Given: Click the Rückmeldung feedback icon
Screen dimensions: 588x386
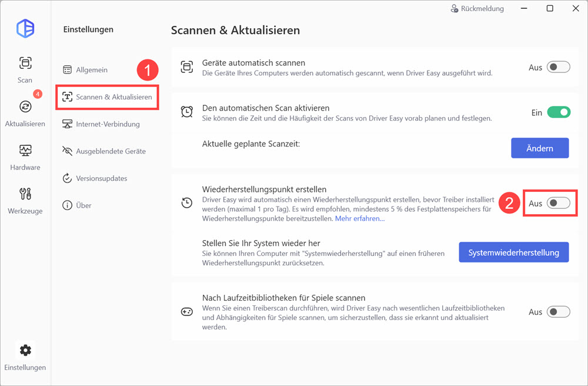Looking at the screenshot, I should 454,9.
